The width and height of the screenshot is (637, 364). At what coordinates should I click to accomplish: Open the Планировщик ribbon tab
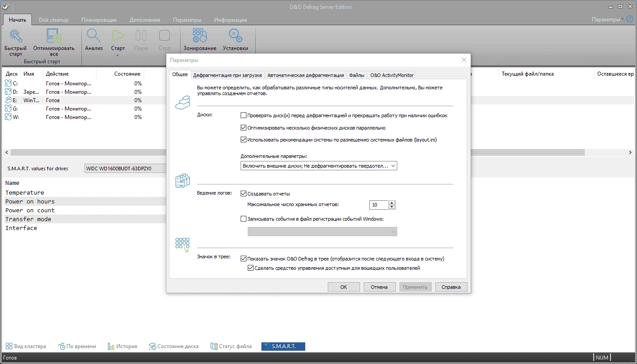pyautogui.click(x=99, y=20)
